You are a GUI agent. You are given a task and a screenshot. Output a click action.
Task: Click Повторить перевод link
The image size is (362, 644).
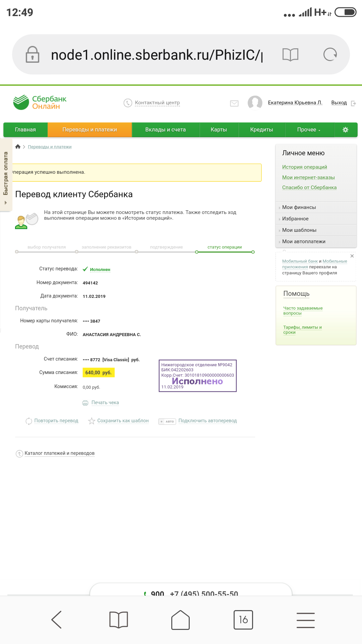point(56,421)
